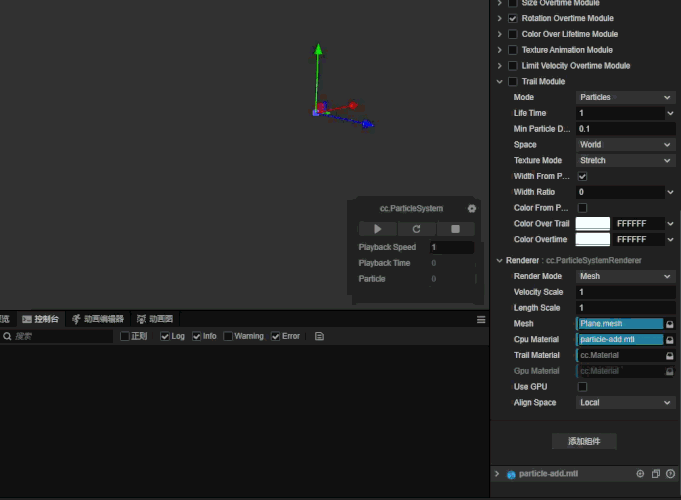Open Life Time curve mode arrow

point(671,113)
